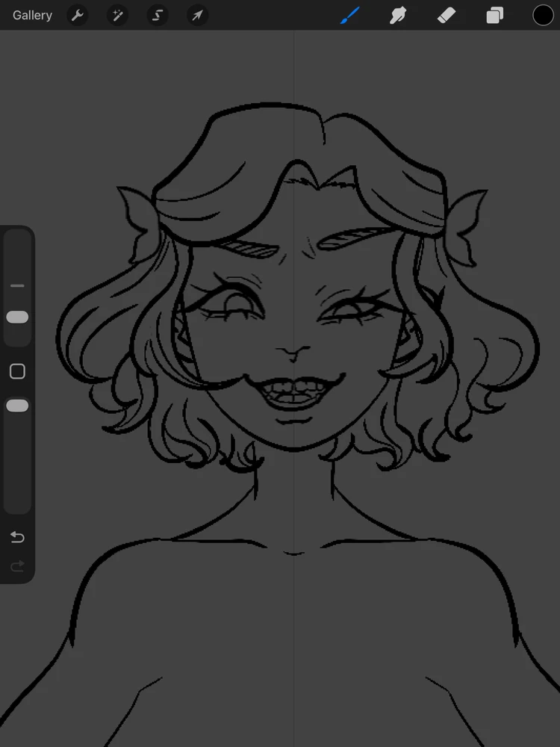Activate the Transform arrow tool
This screenshot has height=747, width=560.
[197, 15]
